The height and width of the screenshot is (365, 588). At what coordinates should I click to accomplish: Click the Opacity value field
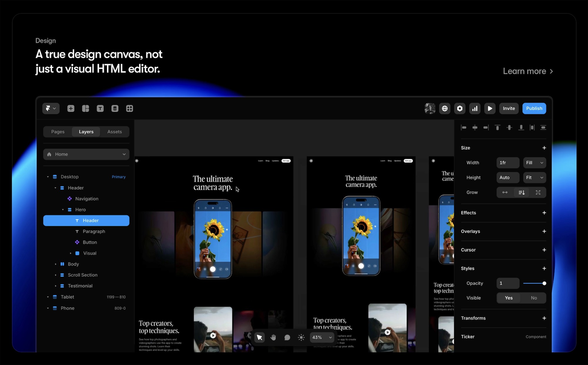click(x=508, y=283)
